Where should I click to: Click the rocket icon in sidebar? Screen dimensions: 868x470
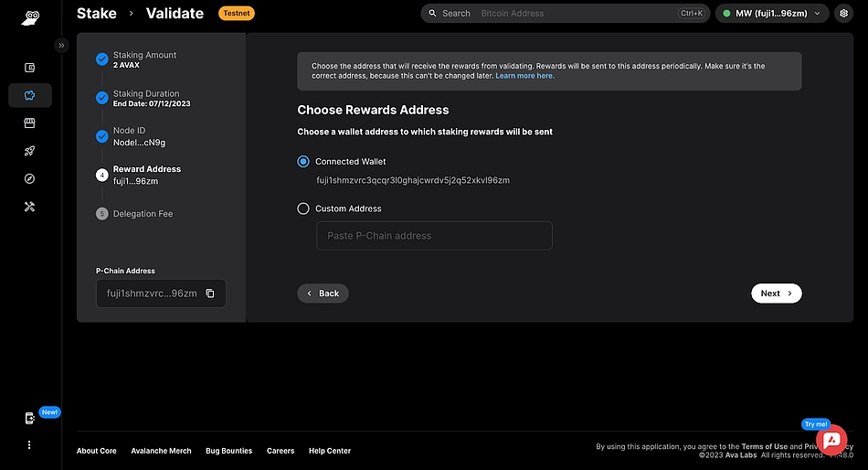29,151
